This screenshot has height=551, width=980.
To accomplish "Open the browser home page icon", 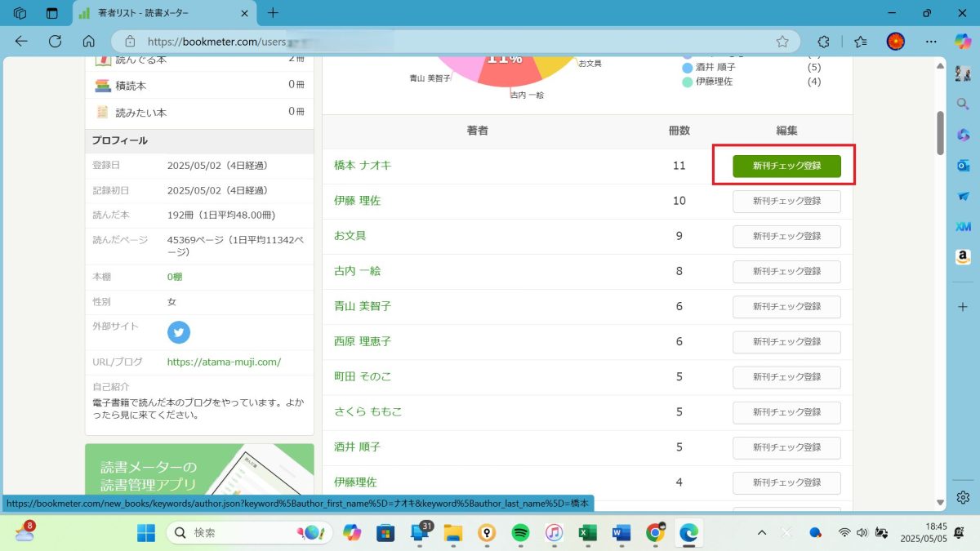I will (89, 42).
